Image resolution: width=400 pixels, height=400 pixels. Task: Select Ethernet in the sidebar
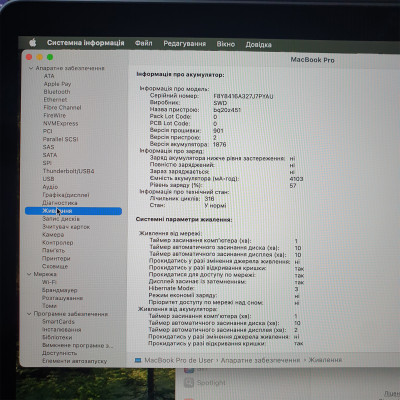click(x=55, y=100)
